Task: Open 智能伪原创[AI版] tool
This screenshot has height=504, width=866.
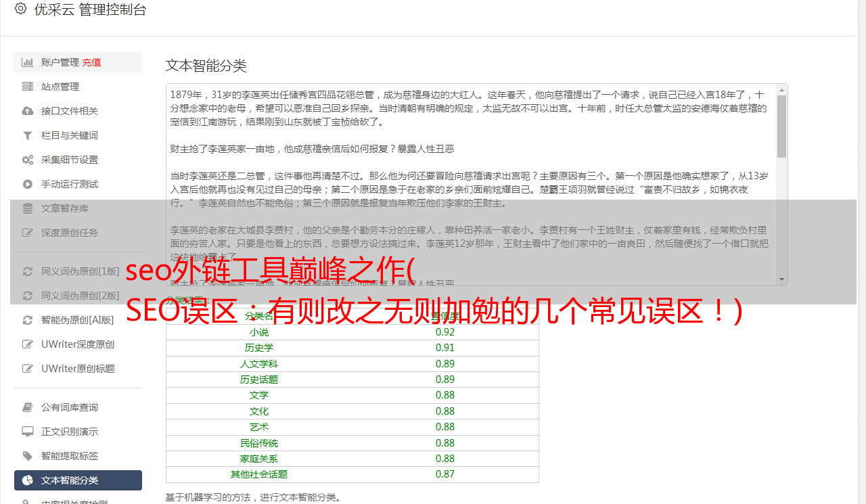Action: point(78,320)
